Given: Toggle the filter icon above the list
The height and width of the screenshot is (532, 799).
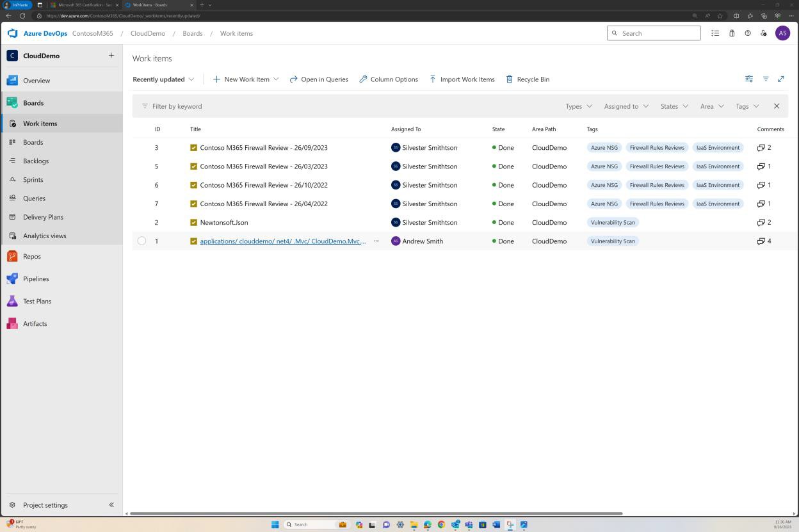Looking at the screenshot, I should 766,79.
